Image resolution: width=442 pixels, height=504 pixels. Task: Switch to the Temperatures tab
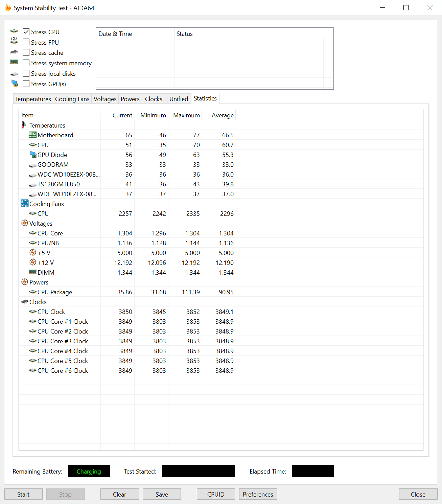33,99
